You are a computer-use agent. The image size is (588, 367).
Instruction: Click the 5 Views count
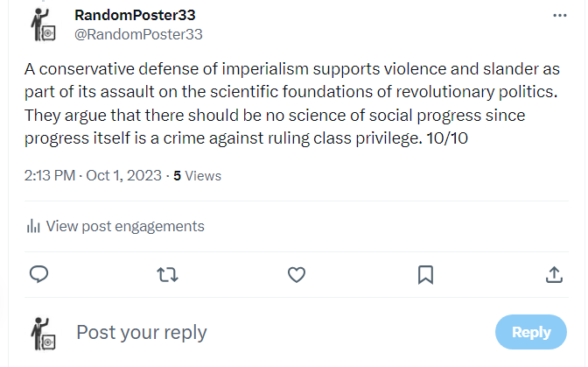(x=197, y=175)
